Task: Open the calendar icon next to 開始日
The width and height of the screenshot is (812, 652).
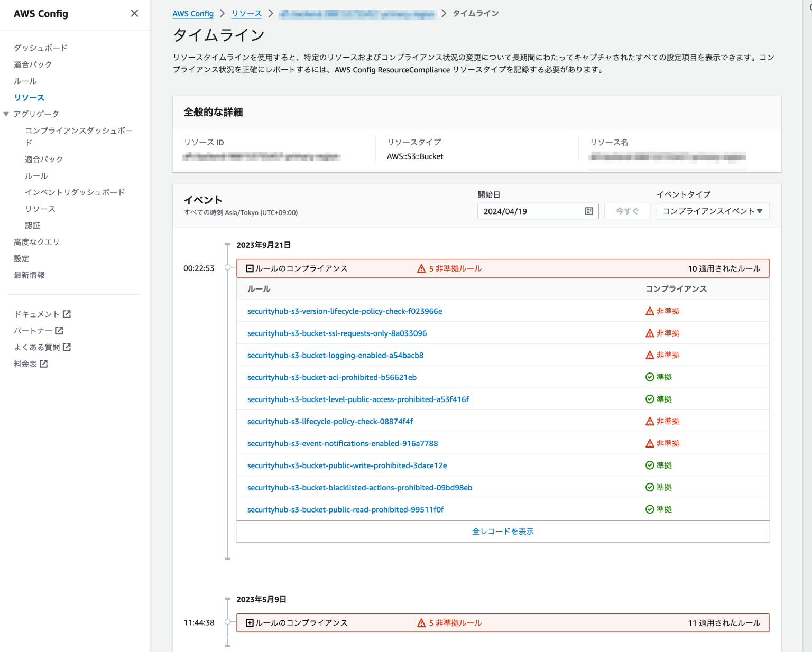Action: pyautogui.click(x=589, y=211)
